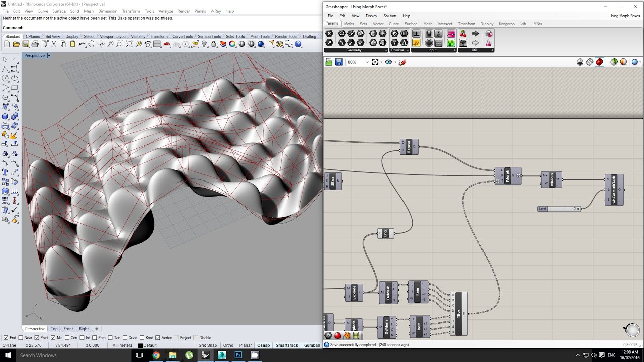Adjust the Level number slider on canvas

point(559,209)
